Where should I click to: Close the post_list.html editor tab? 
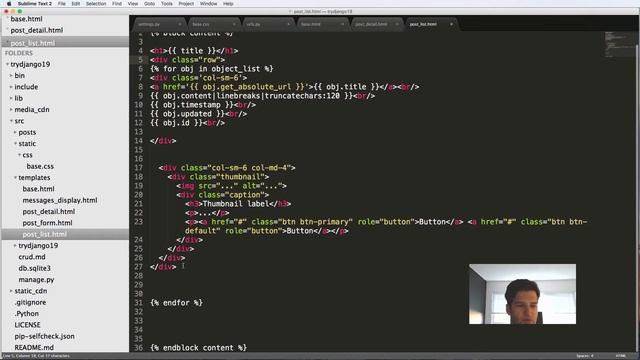tap(451, 24)
